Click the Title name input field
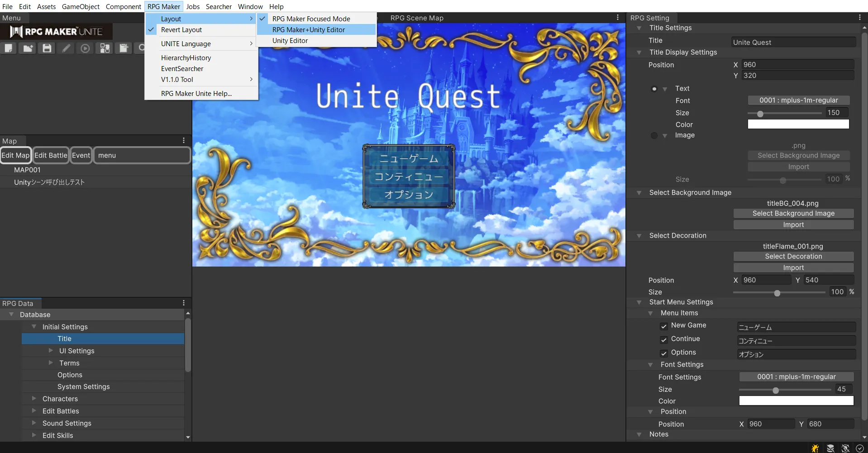 [x=793, y=43]
